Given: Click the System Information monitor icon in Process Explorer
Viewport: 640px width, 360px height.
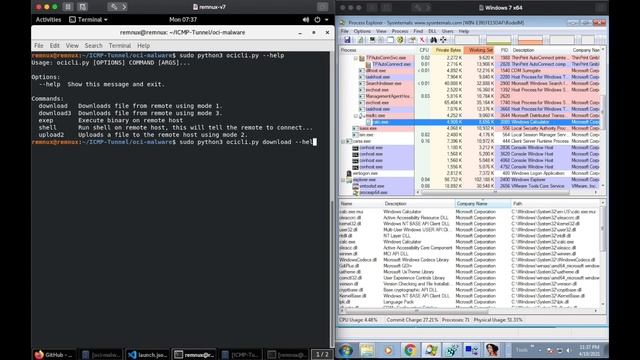Looking at the screenshot, I should point(372,40).
